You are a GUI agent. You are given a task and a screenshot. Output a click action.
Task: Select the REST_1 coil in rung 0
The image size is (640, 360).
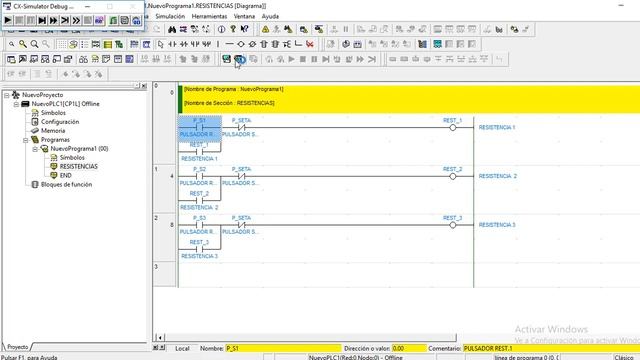tap(452, 127)
